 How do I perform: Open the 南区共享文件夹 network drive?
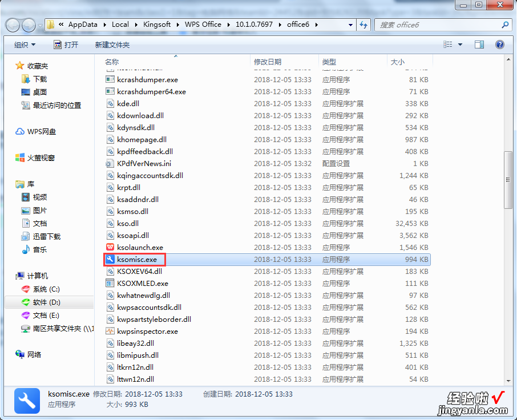point(58,329)
